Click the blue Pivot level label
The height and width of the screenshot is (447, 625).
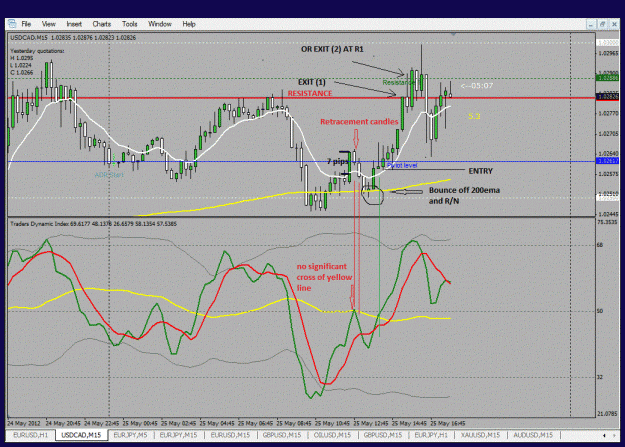click(402, 165)
